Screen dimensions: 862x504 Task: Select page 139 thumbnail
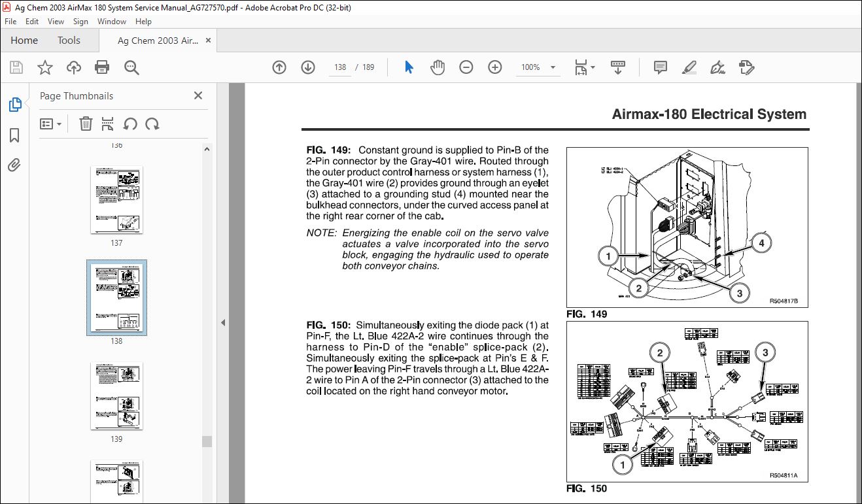click(116, 395)
